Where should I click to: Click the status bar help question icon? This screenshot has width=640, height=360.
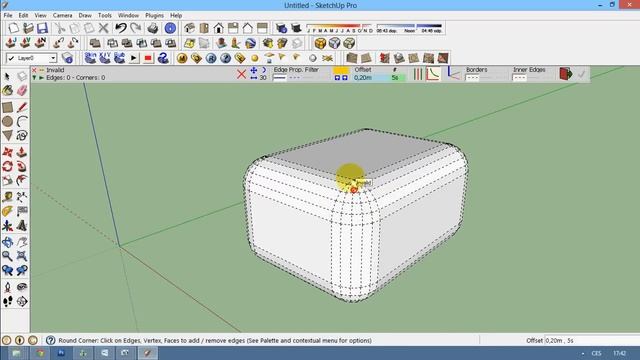(x=51, y=340)
